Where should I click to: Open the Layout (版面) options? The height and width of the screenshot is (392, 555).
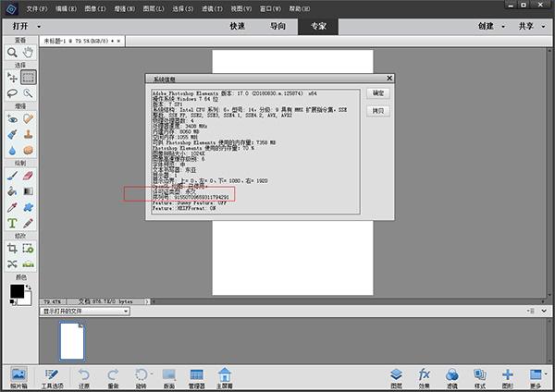[169, 378]
